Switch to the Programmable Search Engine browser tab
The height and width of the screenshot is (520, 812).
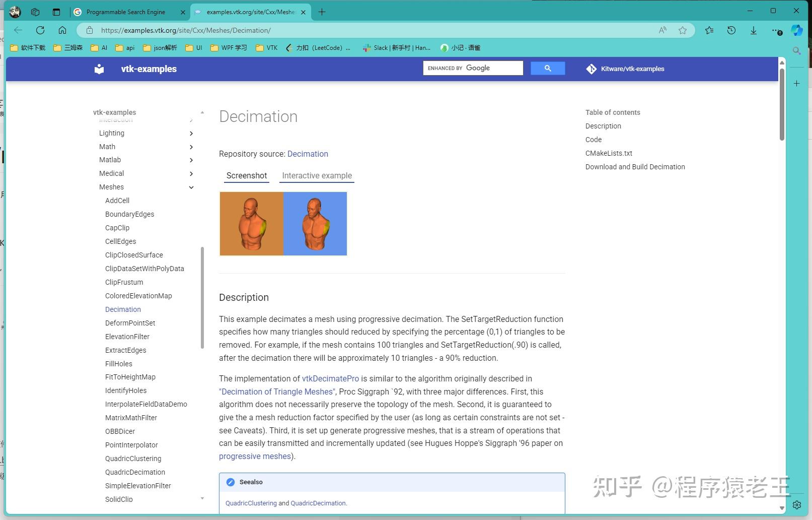(126, 12)
